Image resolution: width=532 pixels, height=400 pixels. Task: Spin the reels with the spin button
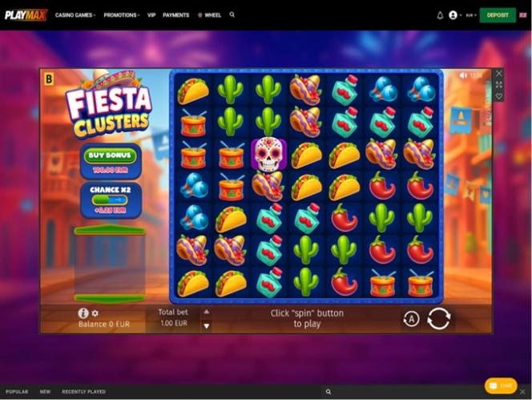coord(439,318)
